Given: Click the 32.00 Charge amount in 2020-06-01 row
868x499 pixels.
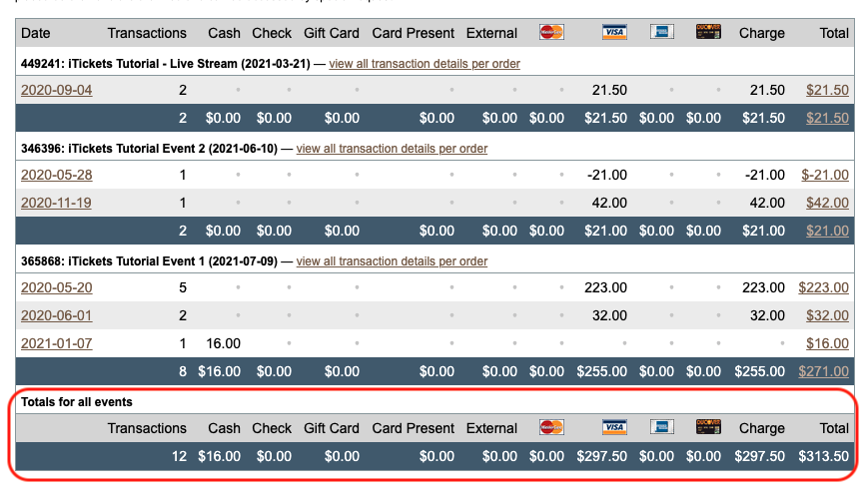Looking at the screenshot, I should (x=767, y=316).
